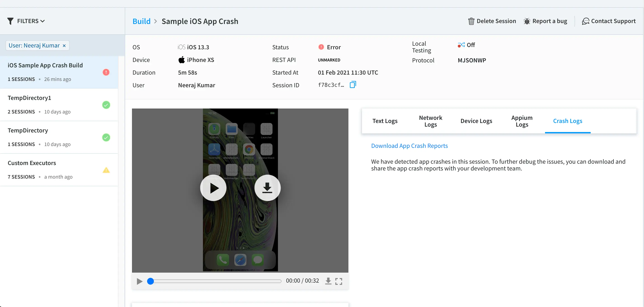644x307 pixels.
Task: Download video from the player control bar
Action: 328,281
